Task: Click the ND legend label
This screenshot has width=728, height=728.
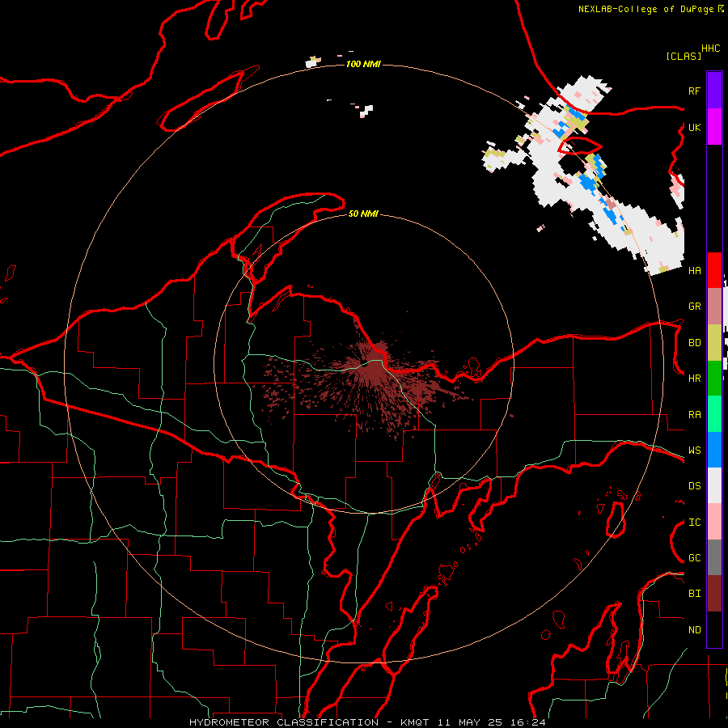Action: (x=694, y=630)
